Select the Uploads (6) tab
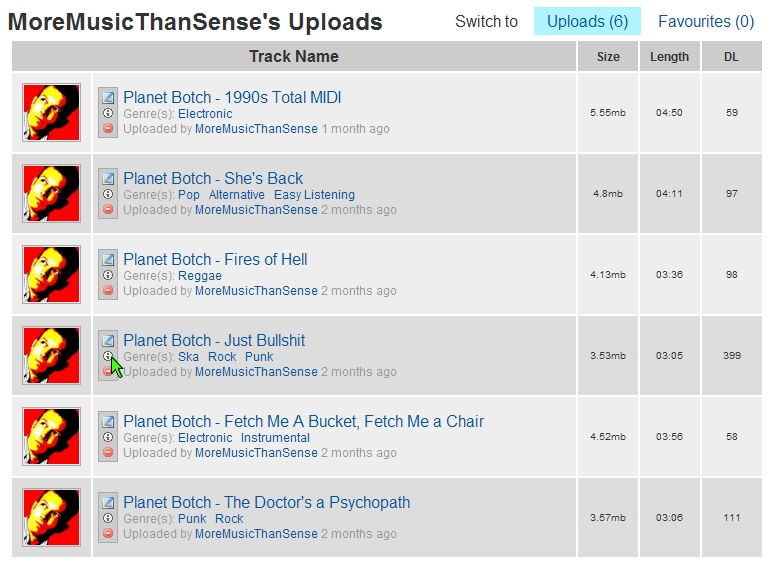773x562 pixels. pos(587,21)
